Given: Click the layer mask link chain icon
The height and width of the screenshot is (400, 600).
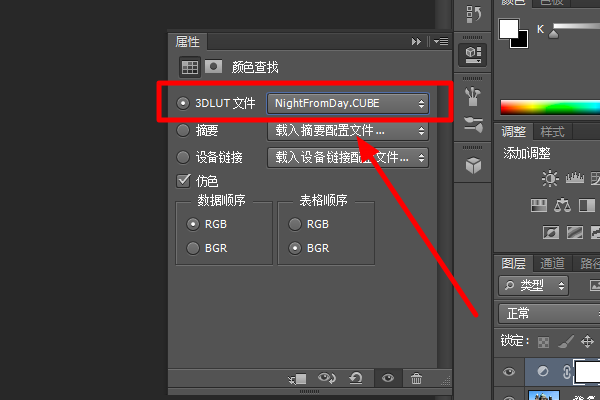Looking at the screenshot, I should (x=566, y=372).
